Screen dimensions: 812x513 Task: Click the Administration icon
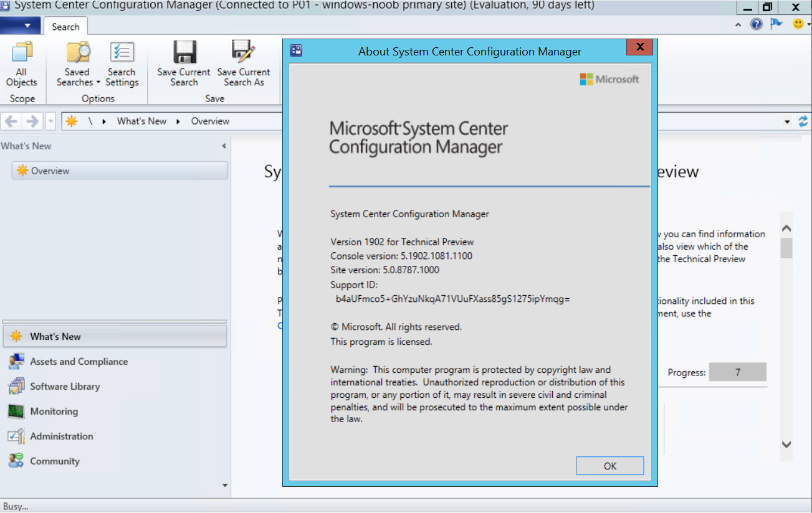16,436
